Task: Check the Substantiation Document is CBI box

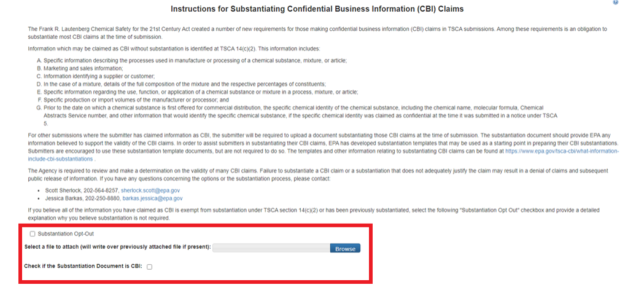Action: click(149, 267)
